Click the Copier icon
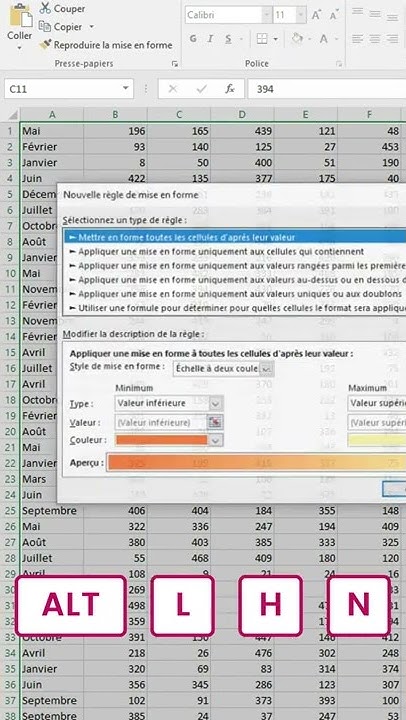Image resolution: width=406 pixels, height=720 pixels. [x=45, y=27]
